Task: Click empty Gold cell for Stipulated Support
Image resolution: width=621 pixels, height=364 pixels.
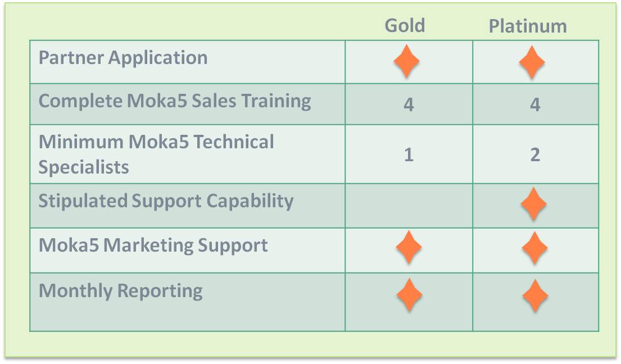Action: [409, 206]
